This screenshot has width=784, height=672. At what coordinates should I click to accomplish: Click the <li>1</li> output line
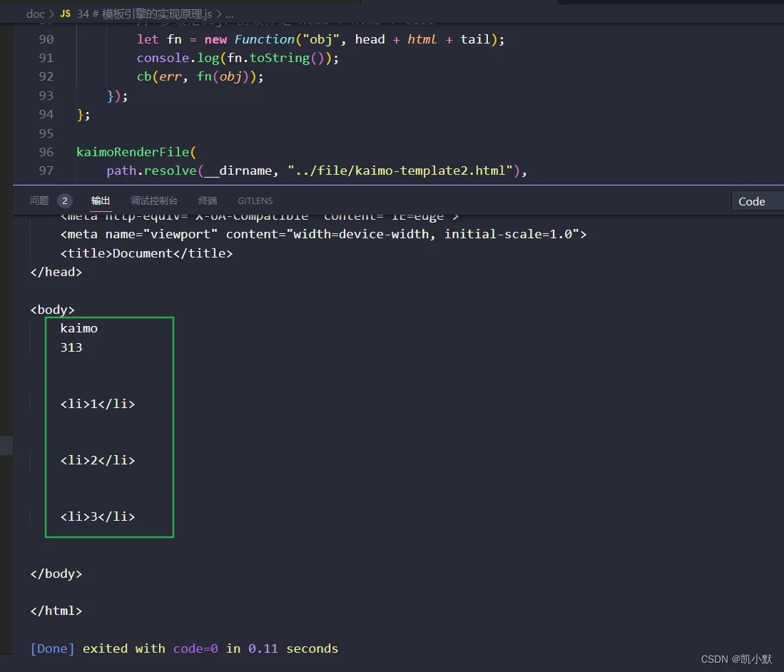98,404
